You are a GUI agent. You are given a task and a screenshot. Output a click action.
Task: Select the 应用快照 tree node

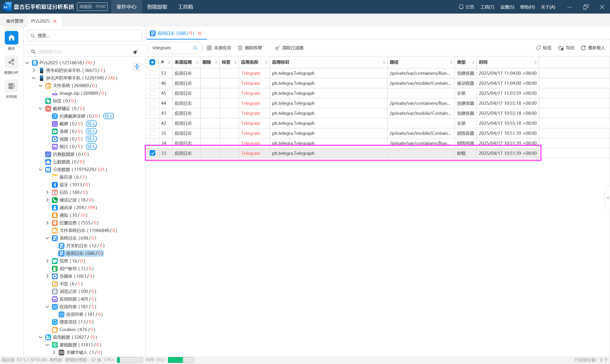[74, 299]
